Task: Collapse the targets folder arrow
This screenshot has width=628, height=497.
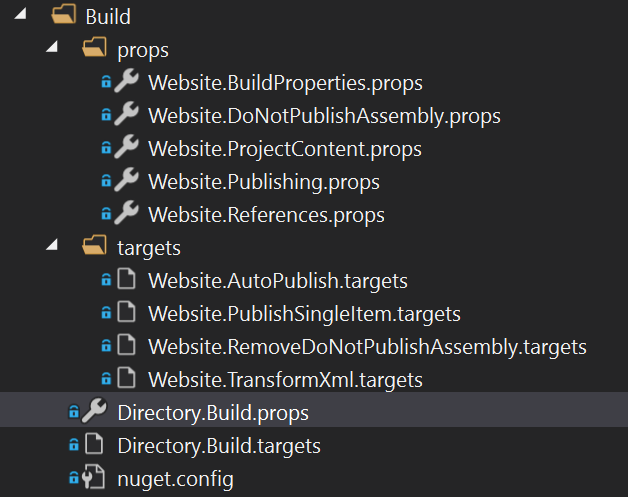Action: (x=53, y=247)
